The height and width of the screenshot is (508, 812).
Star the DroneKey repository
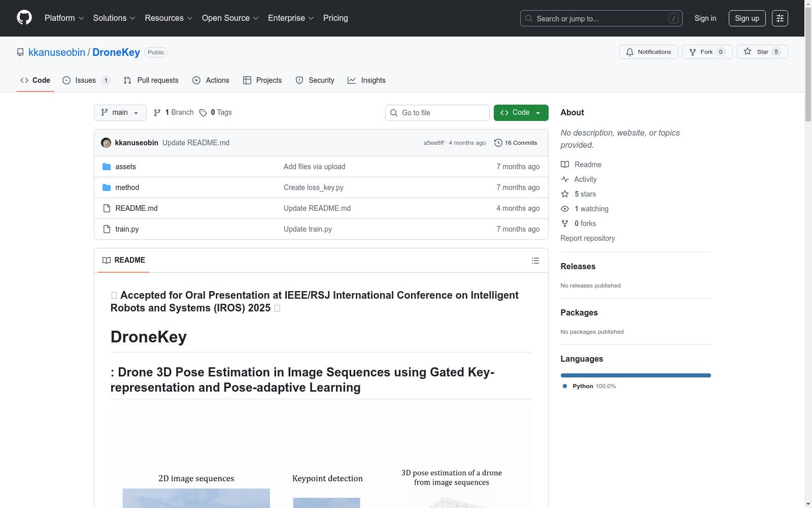[x=762, y=52]
